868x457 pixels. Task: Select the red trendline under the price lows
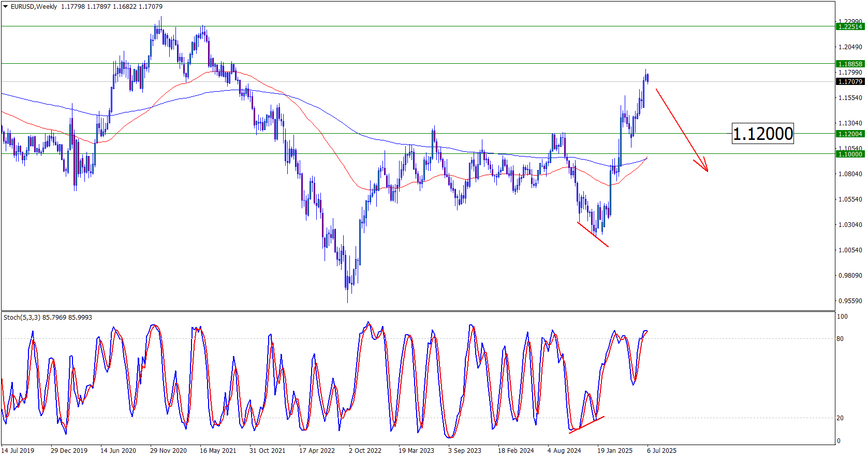click(593, 234)
